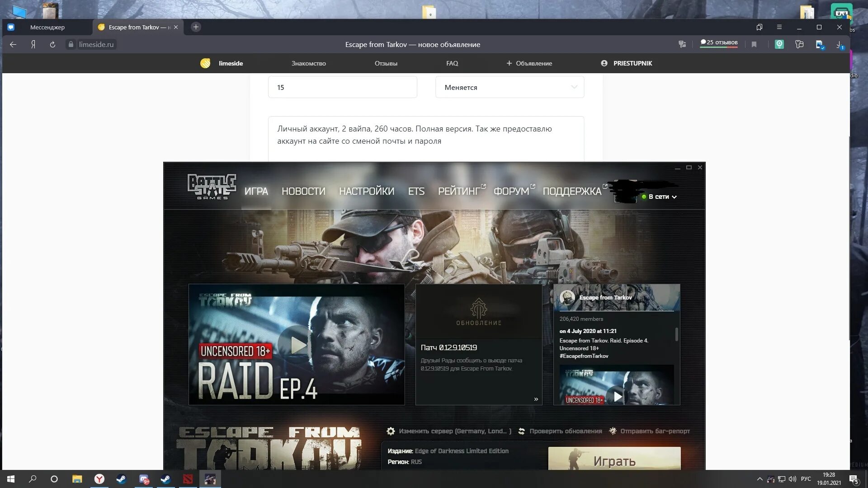Open the Windows Start menu

coord(11,479)
